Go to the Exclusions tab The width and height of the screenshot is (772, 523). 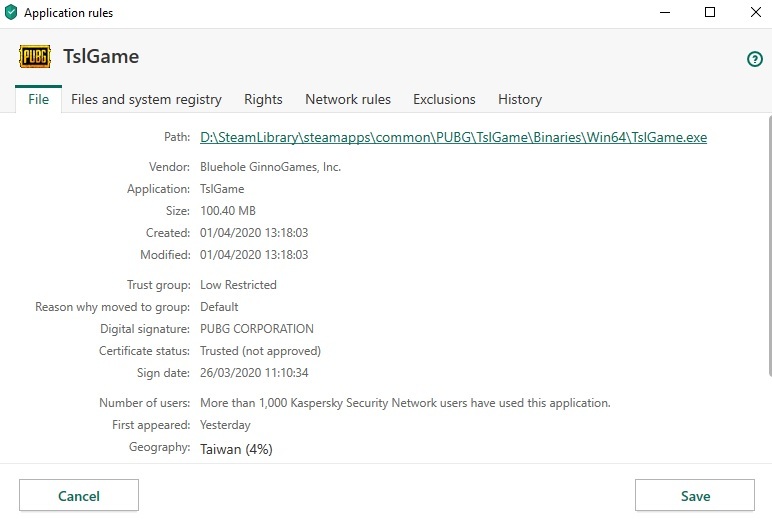coord(444,99)
